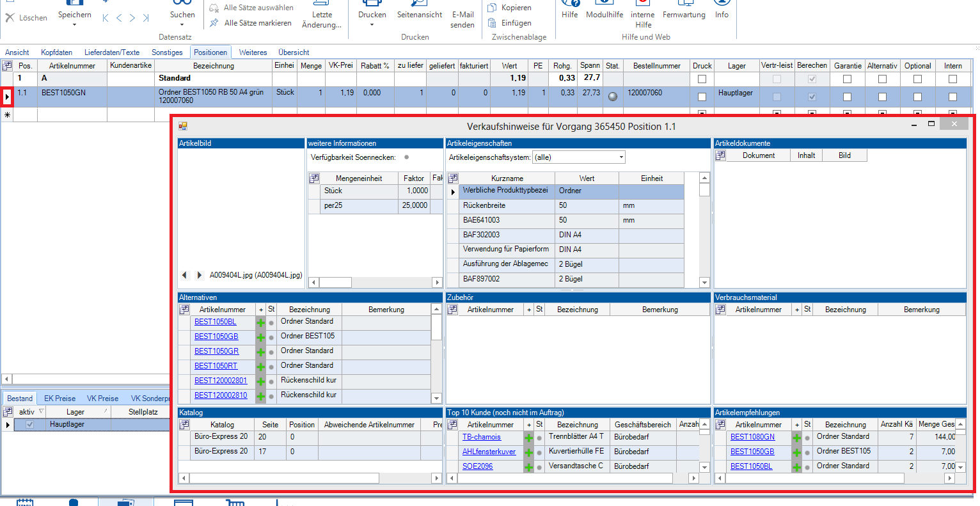This screenshot has width=980, height=506.
Task: Expand the Drucken dropdown arrow
Action: tap(372, 25)
